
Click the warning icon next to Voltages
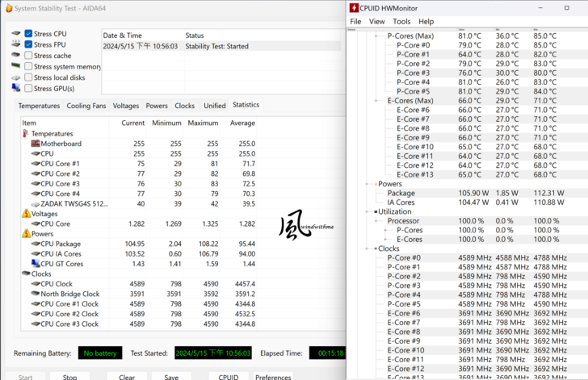tap(26, 214)
